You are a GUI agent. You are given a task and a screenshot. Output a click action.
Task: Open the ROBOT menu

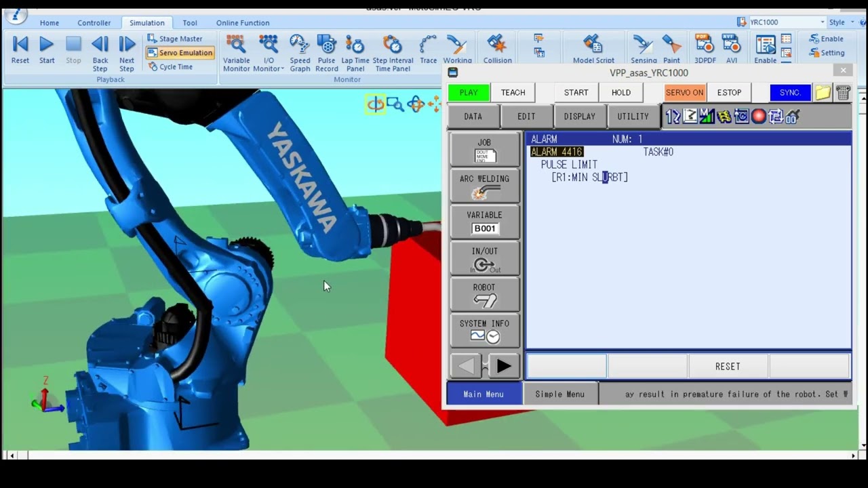(x=485, y=294)
